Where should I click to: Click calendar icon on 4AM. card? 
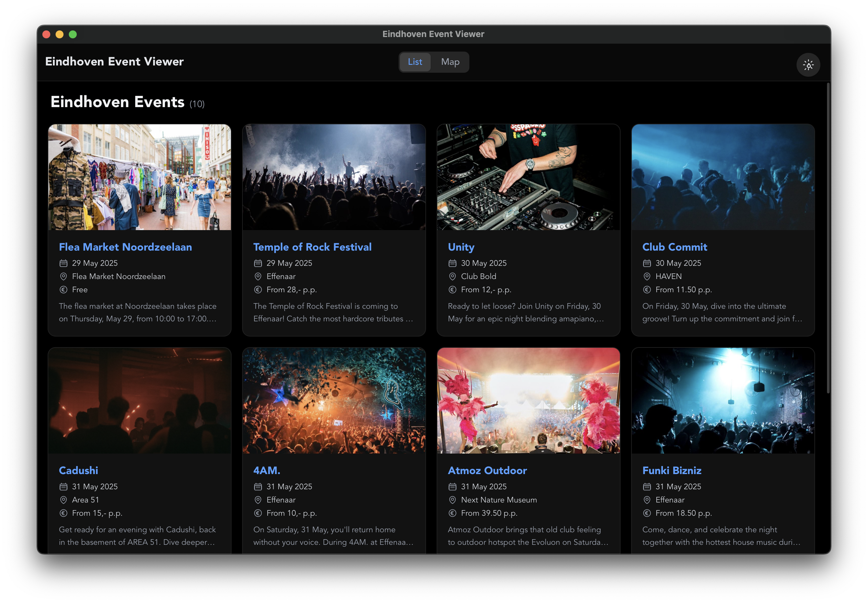click(x=258, y=486)
